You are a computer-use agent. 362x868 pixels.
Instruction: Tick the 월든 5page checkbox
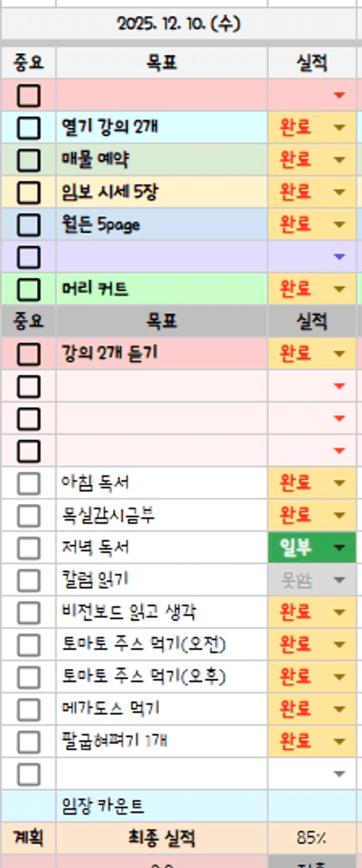point(29,225)
